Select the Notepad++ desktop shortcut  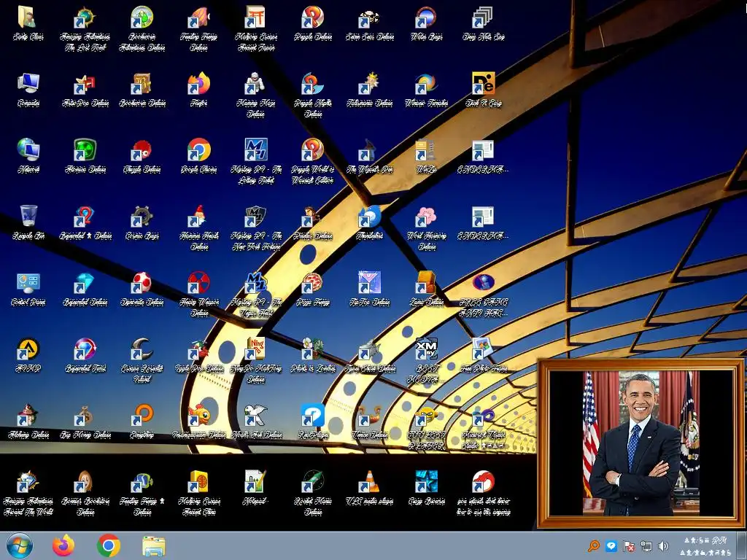[x=256, y=488]
